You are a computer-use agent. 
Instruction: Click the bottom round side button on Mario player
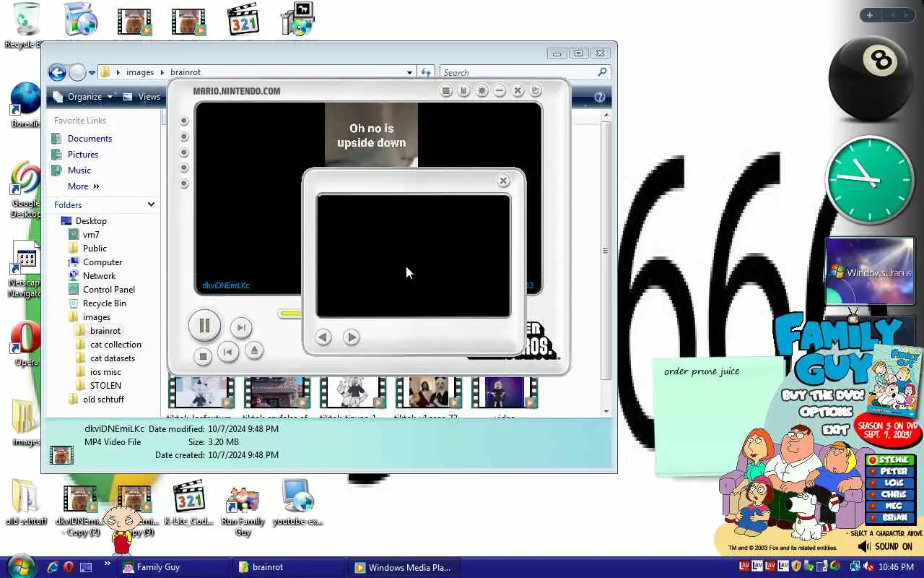[184, 184]
